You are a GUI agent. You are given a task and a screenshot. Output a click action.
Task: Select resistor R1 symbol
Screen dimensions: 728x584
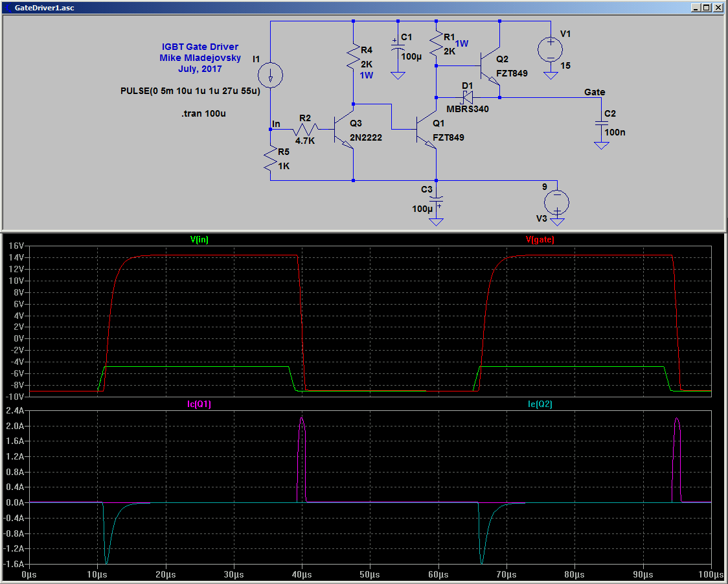point(436,44)
